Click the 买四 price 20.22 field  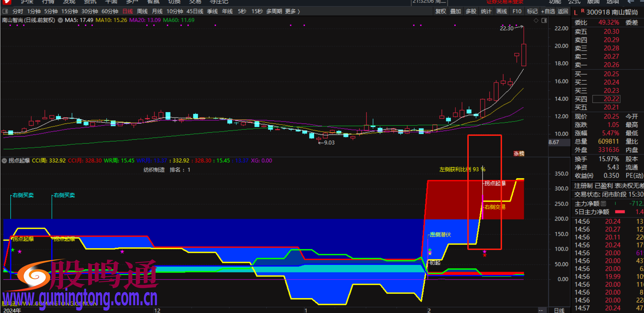(611, 99)
